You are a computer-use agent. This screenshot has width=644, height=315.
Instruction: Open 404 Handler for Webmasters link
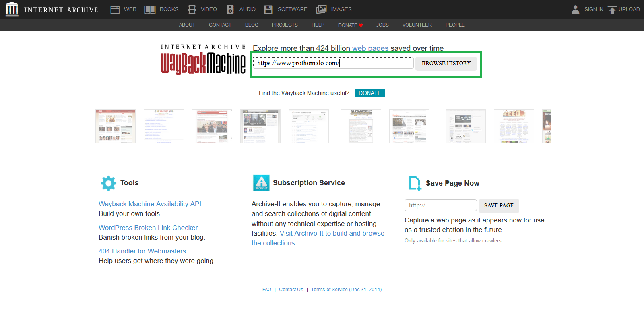click(142, 251)
